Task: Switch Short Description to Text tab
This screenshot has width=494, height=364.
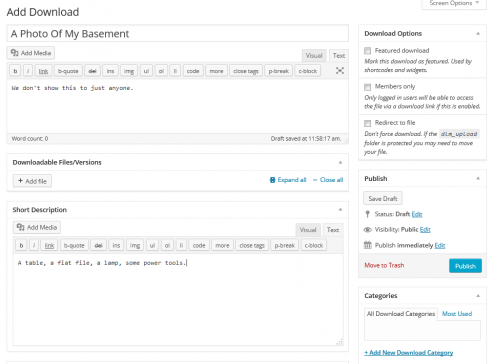Action: 333,230
